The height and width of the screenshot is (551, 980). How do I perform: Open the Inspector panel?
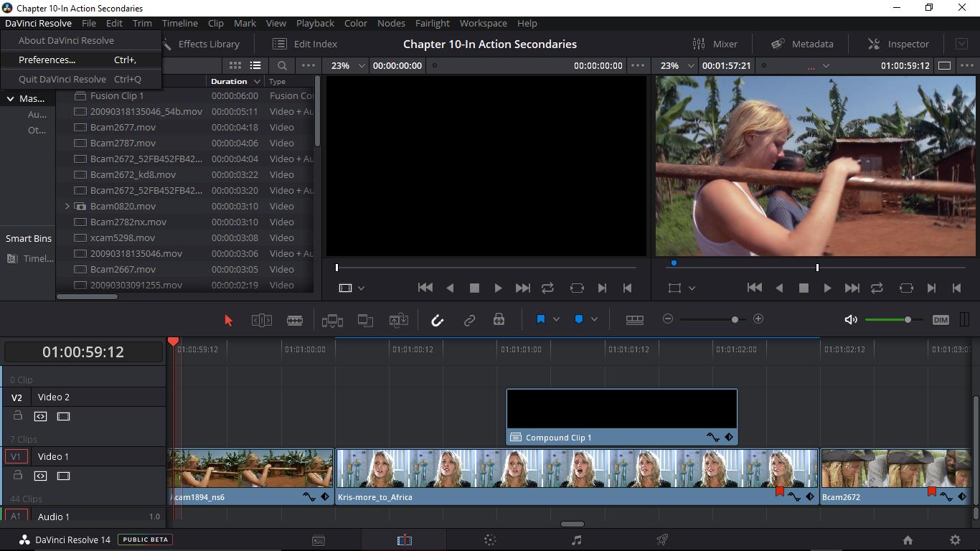pyautogui.click(x=898, y=44)
